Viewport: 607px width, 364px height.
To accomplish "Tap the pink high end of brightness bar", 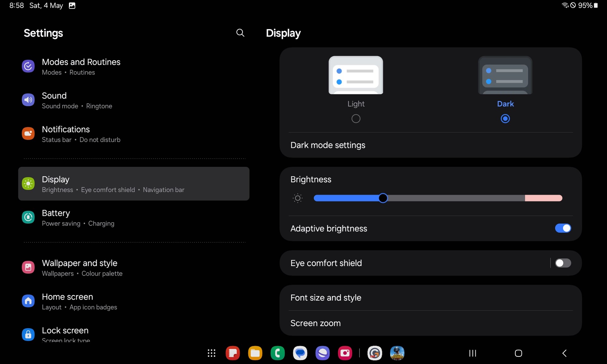I will 543,198.
